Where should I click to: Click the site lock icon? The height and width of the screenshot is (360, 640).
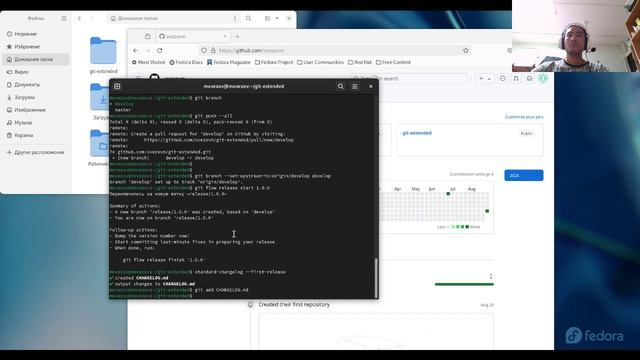(213, 50)
